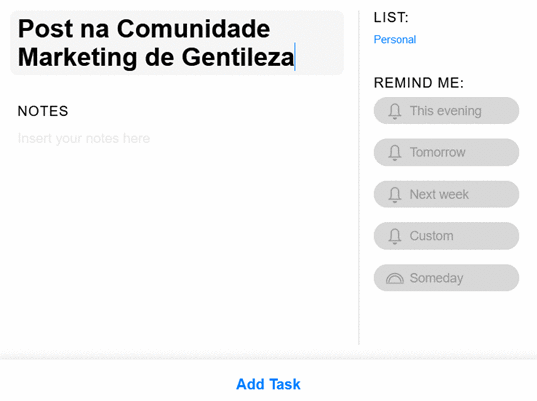
Task: Click the NOTES section heading
Action: click(x=43, y=111)
